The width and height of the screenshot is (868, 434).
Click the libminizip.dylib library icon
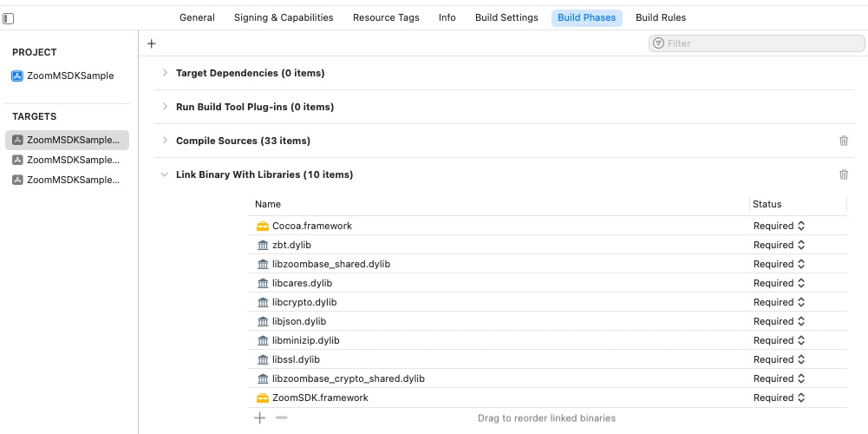click(263, 340)
